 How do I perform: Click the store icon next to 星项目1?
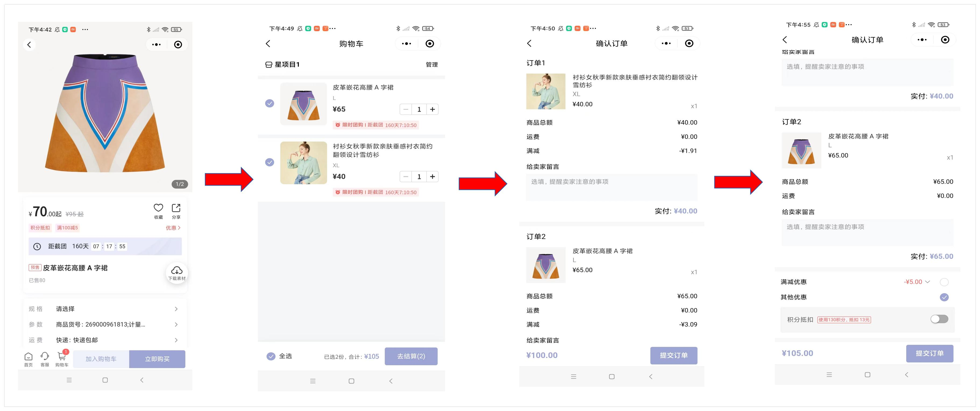click(x=269, y=65)
